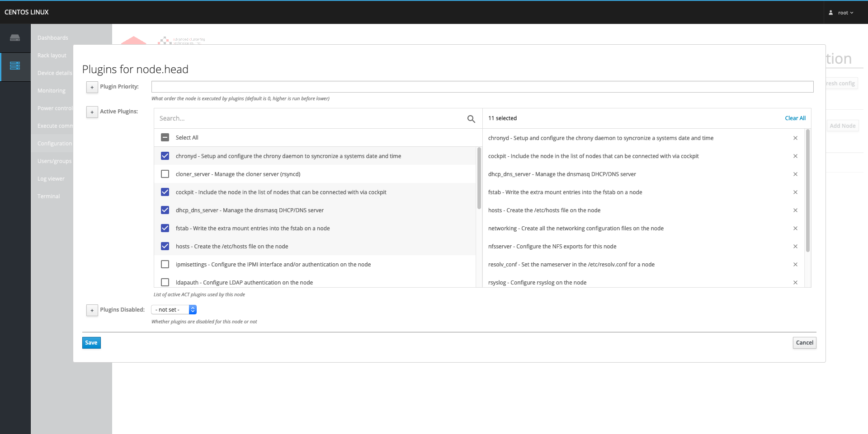Click the available plugins list scrollbar
This screenshot has height=434, width=868.
[479, 178]
